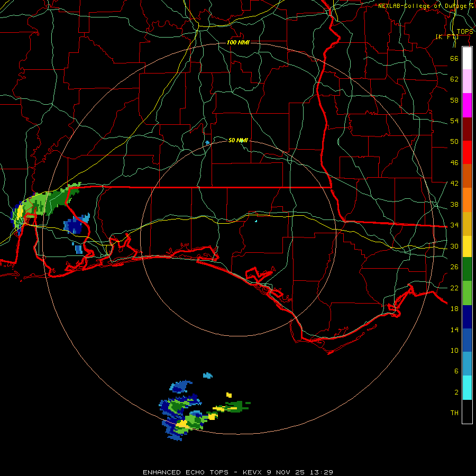The image size is (476, 476).
Task: Click the bright red legend swatch
Action: coord(467,152)
